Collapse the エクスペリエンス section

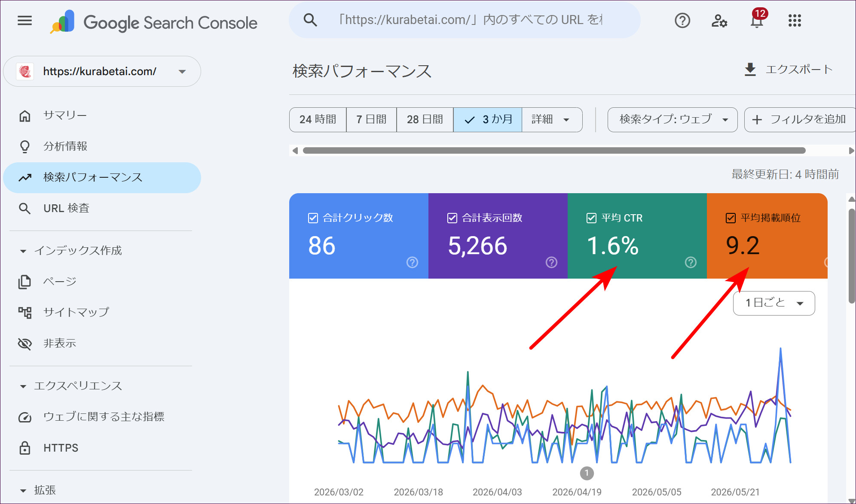click(x=23, y=386)
